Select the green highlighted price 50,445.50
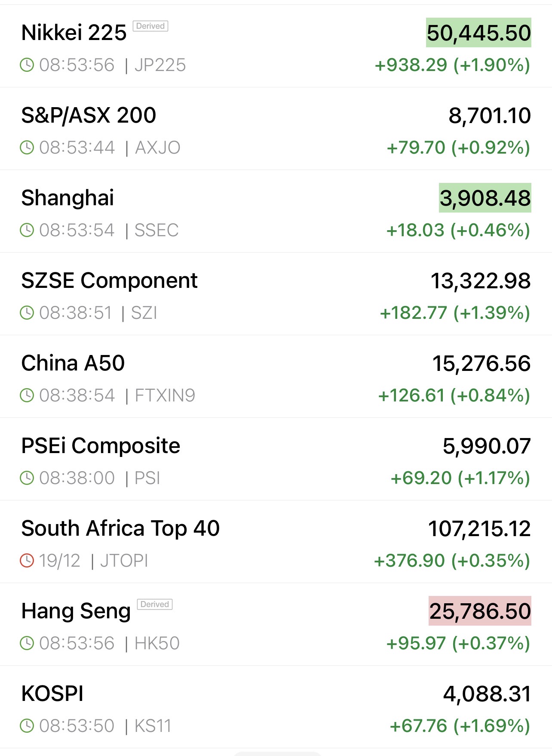The width and height of the screenshot is (552, 756). click(478, 33)
